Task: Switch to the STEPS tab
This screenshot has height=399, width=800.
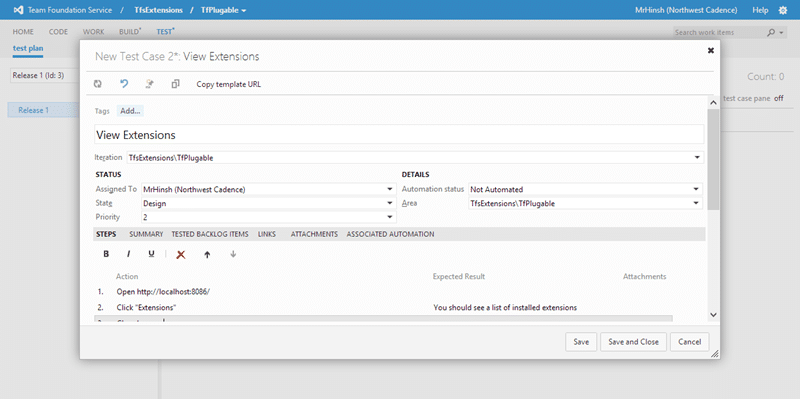Action: click(106, 234)
